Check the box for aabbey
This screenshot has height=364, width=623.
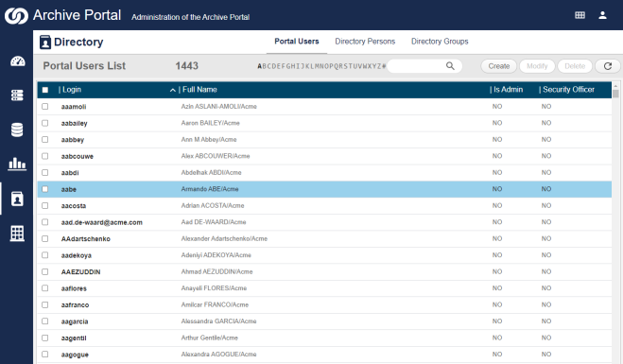point(44,140)
